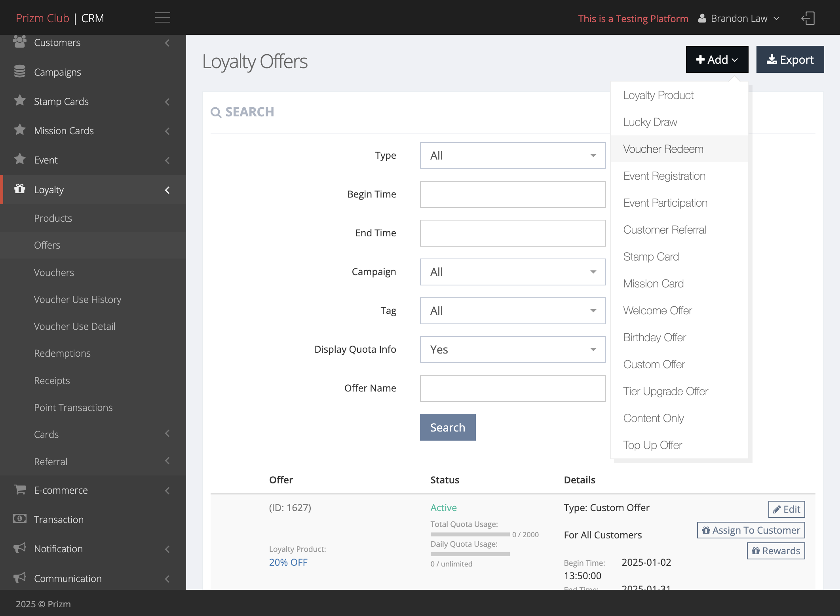Image resolution: width=840 pixels, height=616 pixels.
Task: Click the Customers group icon in sidebar
Action: (x=20, y=42)
